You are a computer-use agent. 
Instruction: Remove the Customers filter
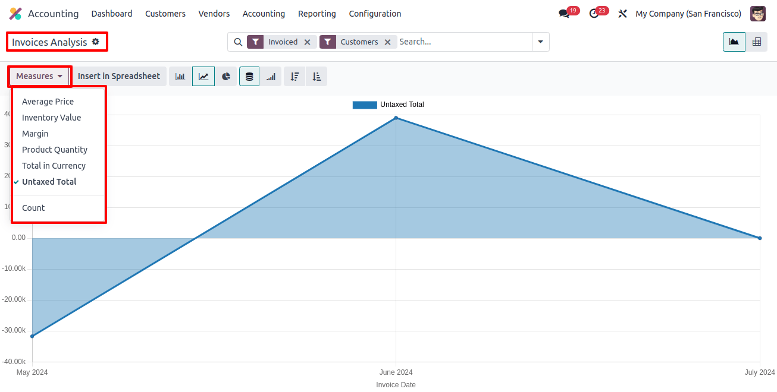[388, 42]
